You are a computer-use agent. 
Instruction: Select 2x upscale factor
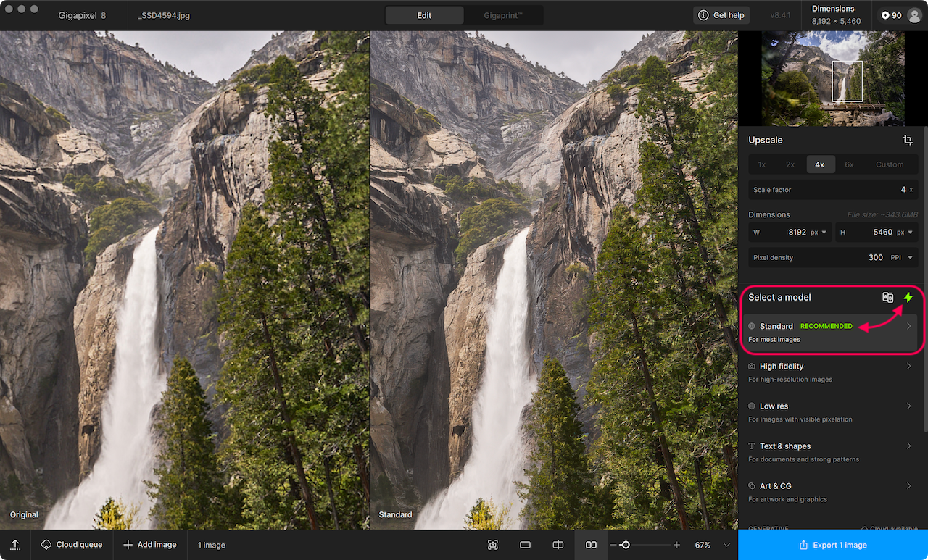tap(790, 164)
